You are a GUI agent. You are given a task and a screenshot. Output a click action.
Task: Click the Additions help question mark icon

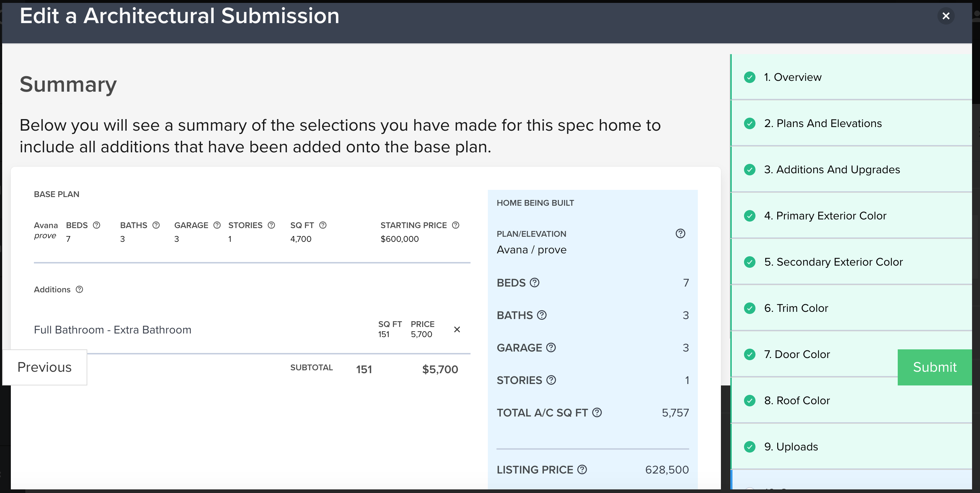point(79,289)
